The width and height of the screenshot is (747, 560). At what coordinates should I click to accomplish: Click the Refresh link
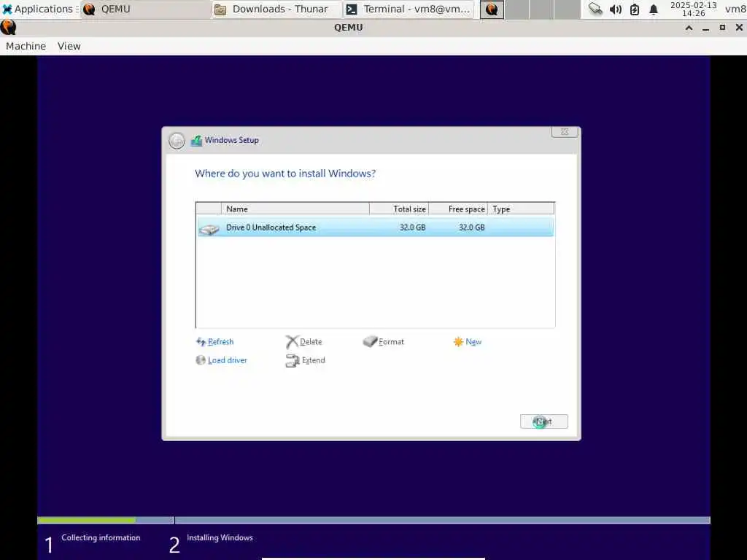[x=220, y=342]
